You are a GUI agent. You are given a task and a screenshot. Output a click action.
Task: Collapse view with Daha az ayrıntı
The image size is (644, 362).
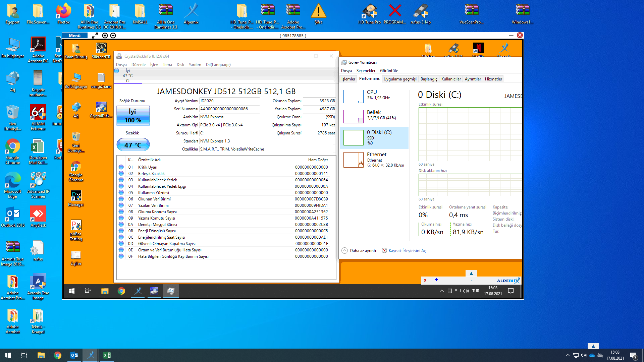359,251
